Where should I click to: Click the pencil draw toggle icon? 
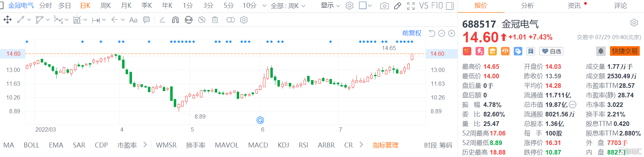pyautogui.click(x=397, y=6)
